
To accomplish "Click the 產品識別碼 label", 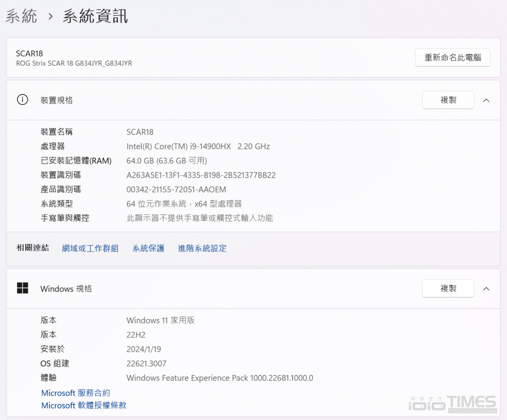I will pos(61,189).
